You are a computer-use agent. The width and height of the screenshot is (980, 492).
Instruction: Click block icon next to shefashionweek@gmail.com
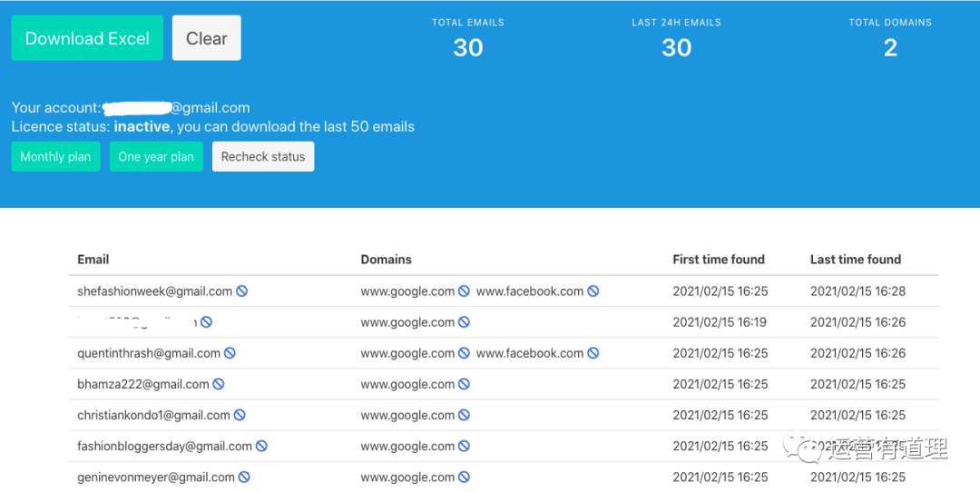click(x=242, y=291)
